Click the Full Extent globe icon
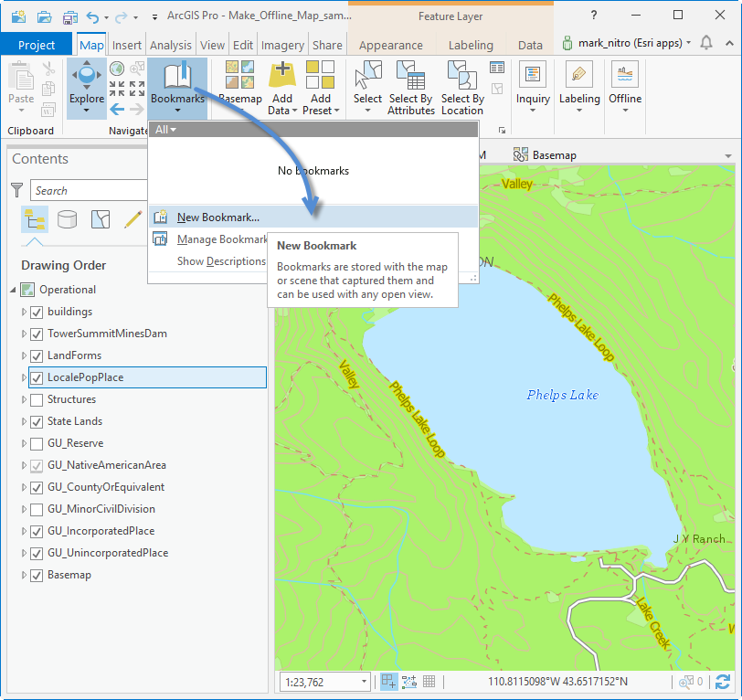Image resolution: width=742 pixels, height=700 pixels. coord(117,69)
